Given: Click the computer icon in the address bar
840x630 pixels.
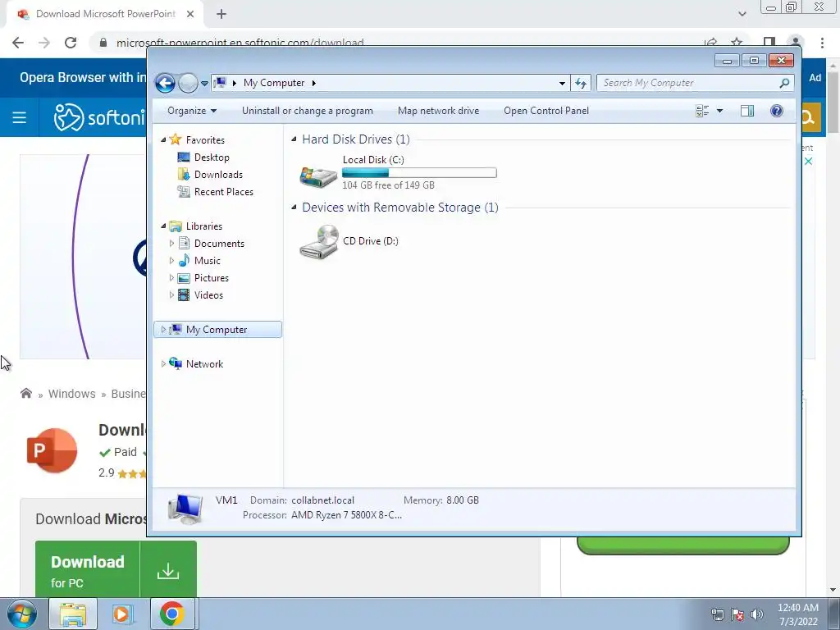Looking at the screenshot, I should tap(220, 83).
